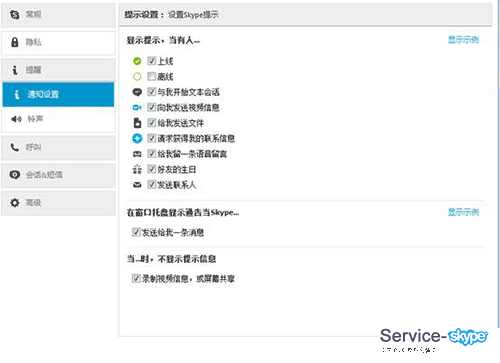Image resolution: width=500 pixels, height=363 pixels.
Task: Toggle the 录制视频信息，或屏幕共享 checkbox
Action: pos(136,278)
